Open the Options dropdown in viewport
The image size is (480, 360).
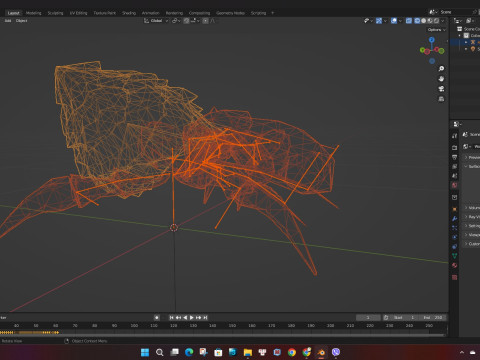tap(436, 30)
